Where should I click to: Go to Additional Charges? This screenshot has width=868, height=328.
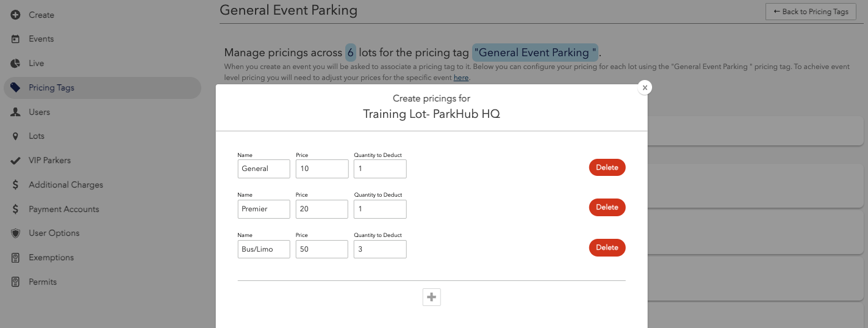tap(66, 185)
